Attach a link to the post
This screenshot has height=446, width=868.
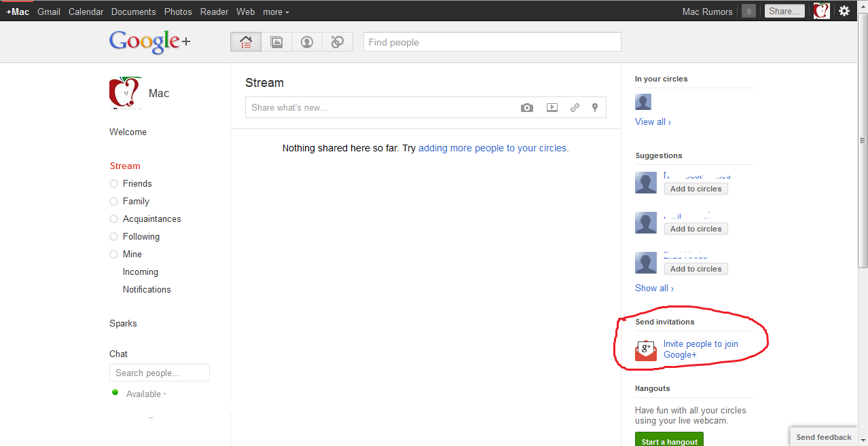tap(575, 107)
